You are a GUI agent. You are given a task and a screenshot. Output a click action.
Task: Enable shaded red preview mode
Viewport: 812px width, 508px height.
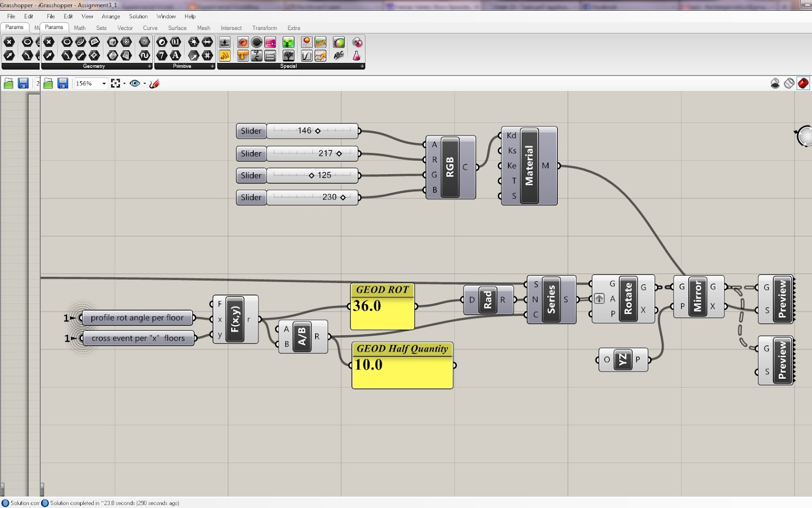[x=803, y=83]
